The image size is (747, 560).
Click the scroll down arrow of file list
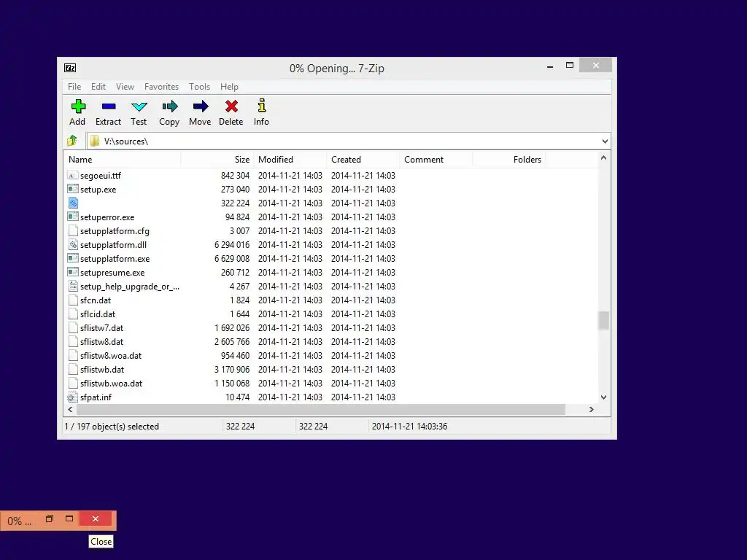pos(603,397)
